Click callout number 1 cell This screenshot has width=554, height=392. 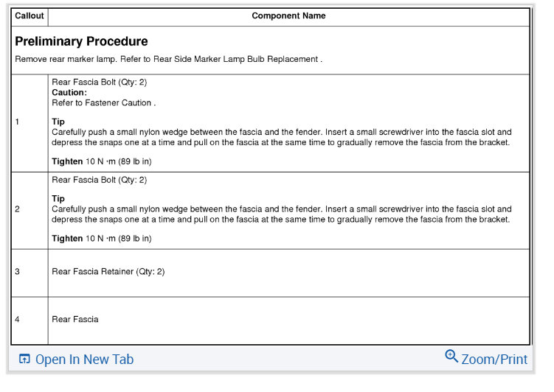point(18,122)
